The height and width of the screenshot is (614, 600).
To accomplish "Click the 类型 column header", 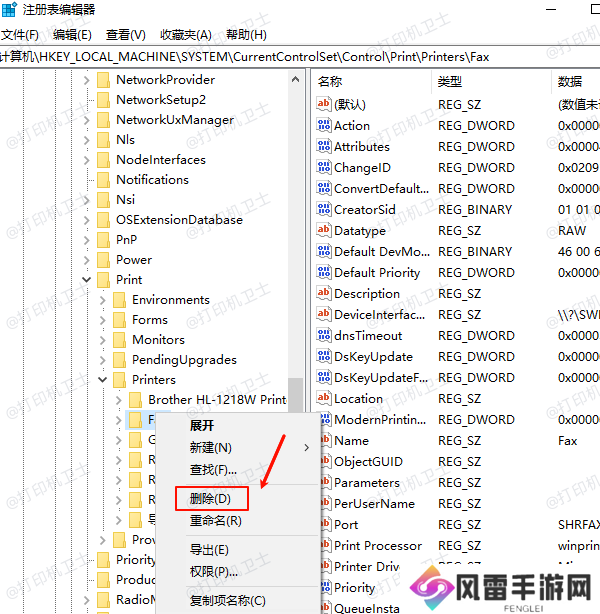I will tap(450, 81).
